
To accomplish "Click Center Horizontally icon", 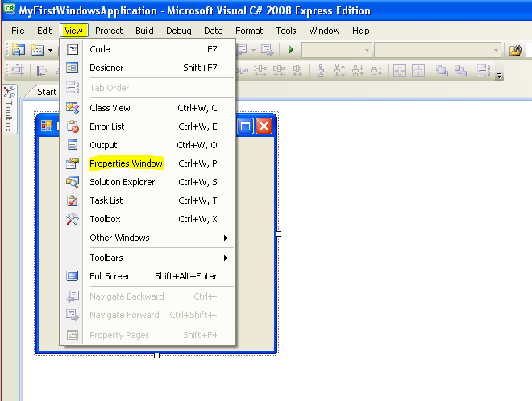I will tap(400, 71).
